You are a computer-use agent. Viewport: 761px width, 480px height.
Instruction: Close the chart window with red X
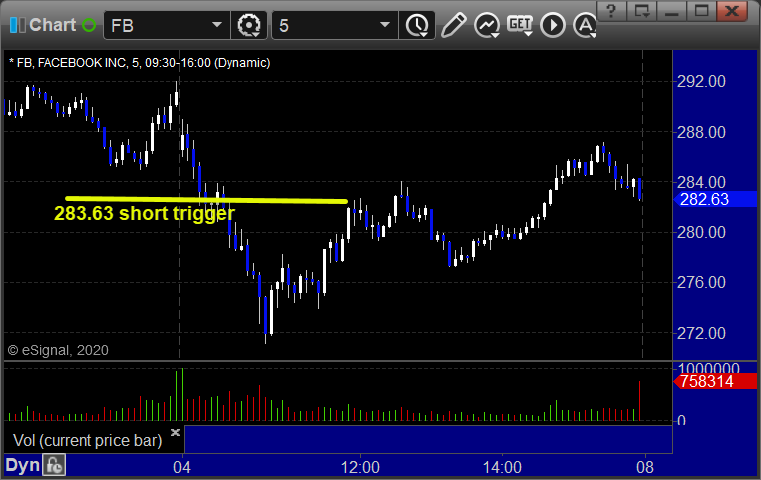732,11
